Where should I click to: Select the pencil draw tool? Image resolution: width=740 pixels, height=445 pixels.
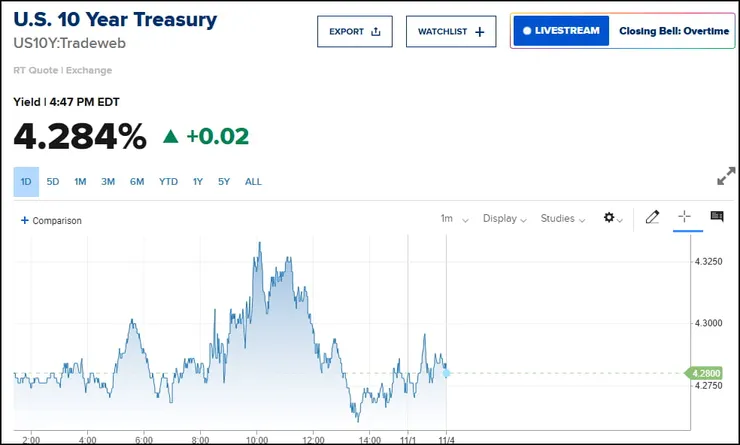coord(652,217)
